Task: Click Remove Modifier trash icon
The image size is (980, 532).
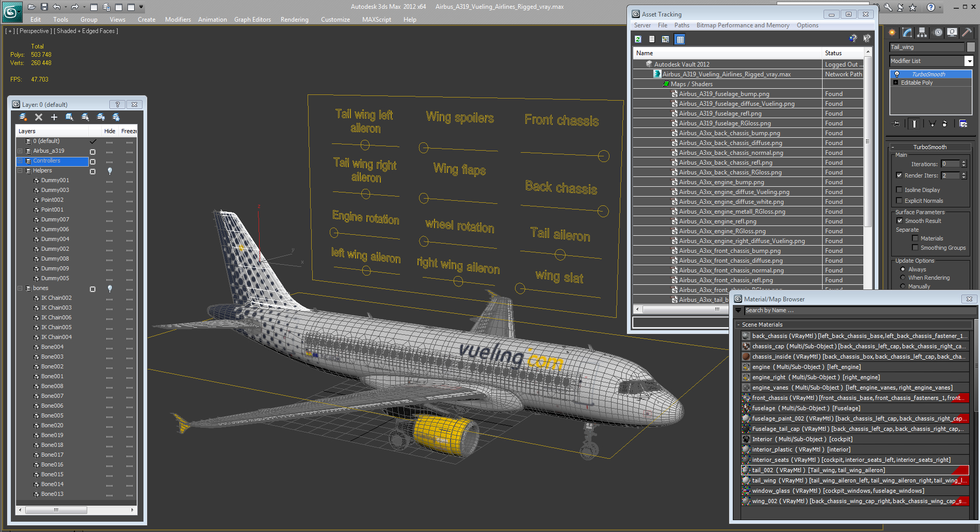Action: click(x=944, y=124)
